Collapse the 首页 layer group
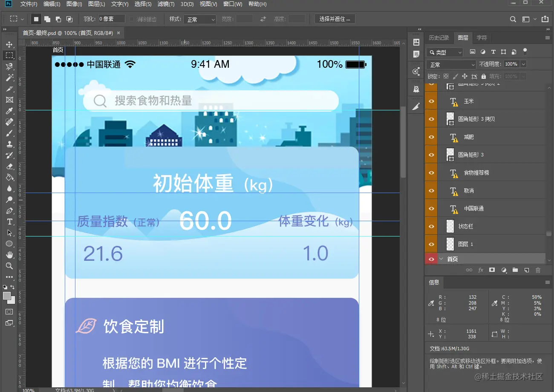 (x=441, y=259)
